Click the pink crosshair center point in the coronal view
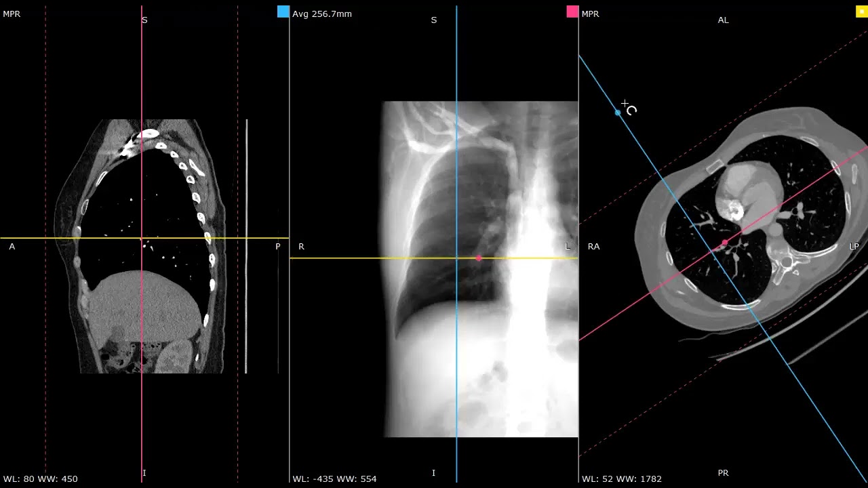The width and height of the screenshot is (868, 488). [479, 258]
